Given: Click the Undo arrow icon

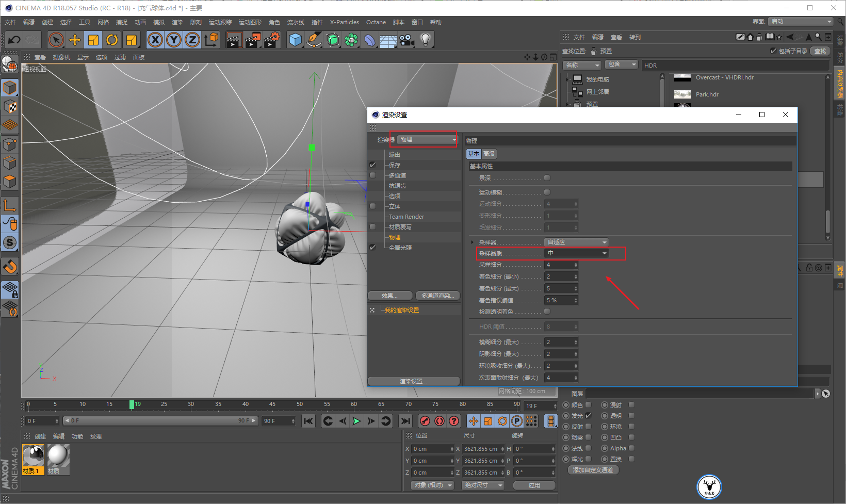Looking at the screenshot, I should point(14,40).
